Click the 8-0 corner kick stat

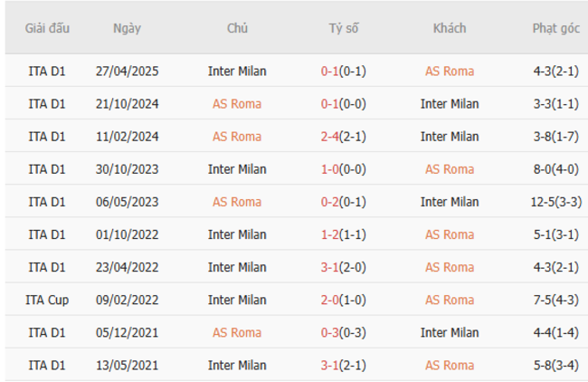545,169
